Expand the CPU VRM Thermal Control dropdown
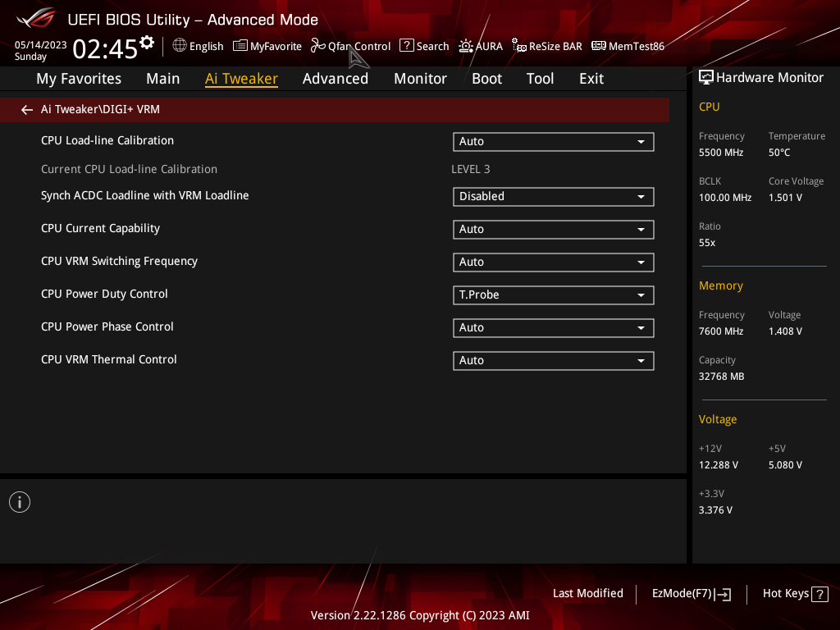The image size is (840, 630). tap(554, 361)
